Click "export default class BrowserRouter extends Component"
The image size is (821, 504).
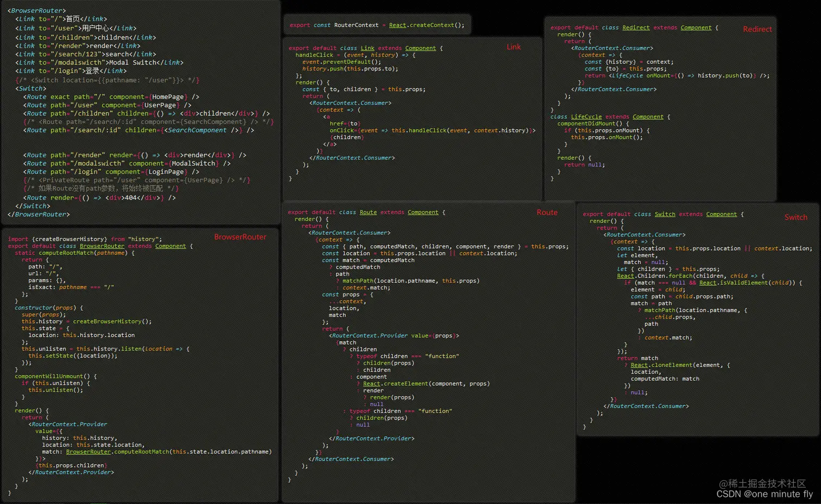pyautogui.click(x=100, y=246)
